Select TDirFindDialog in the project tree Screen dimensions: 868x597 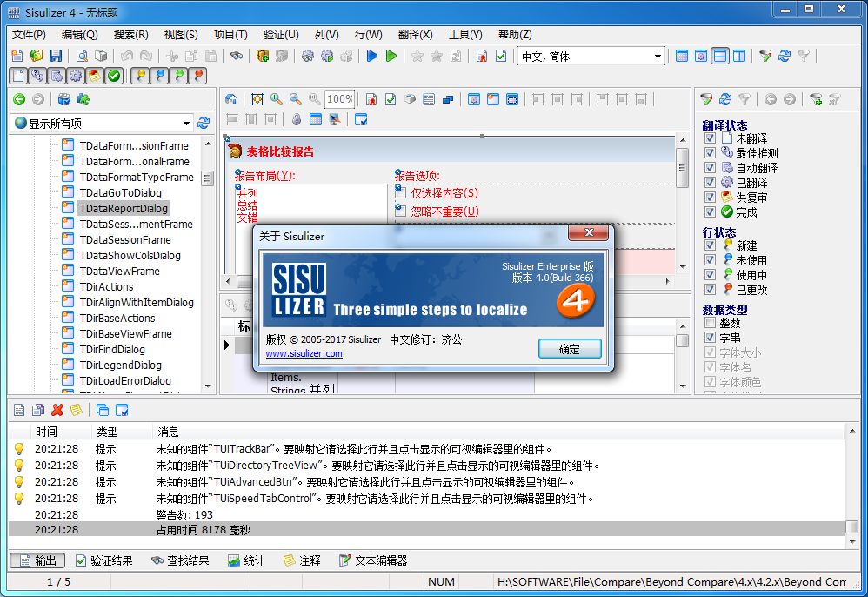click(112, 350)
